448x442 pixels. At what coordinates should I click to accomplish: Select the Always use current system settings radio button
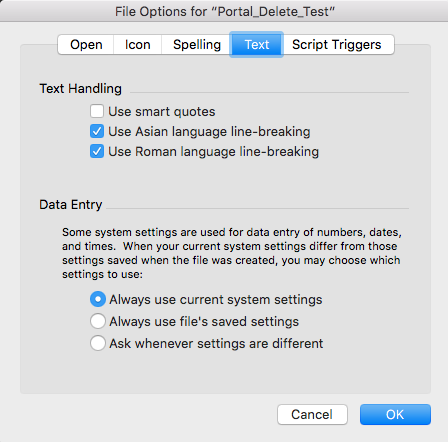98,299
